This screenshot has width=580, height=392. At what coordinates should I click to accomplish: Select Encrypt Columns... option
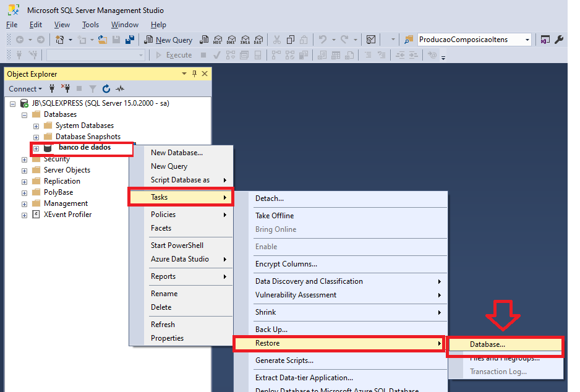[x=341, y=264]
